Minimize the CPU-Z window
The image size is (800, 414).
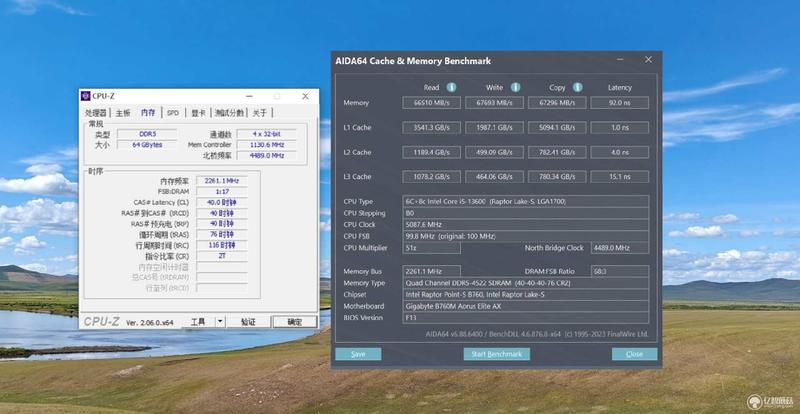coord(249,96)
